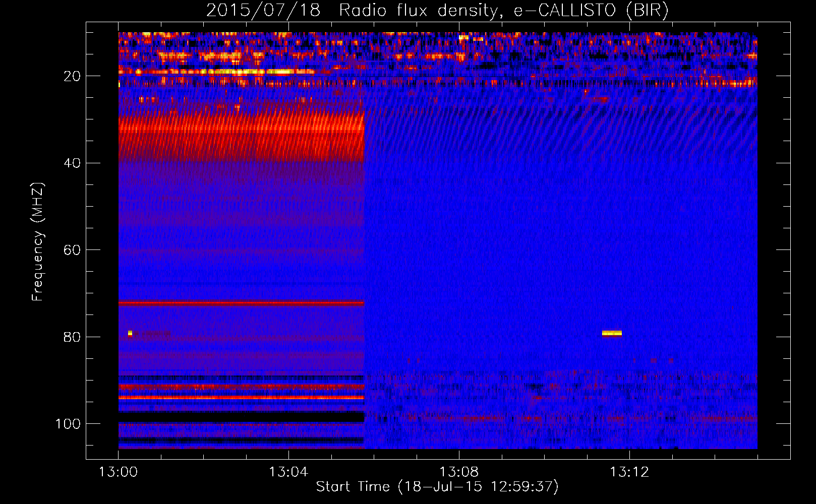Click the bright red emission band near 30 MHz
This screenshot has height=504, width=816.
click(x=241, y=136)
